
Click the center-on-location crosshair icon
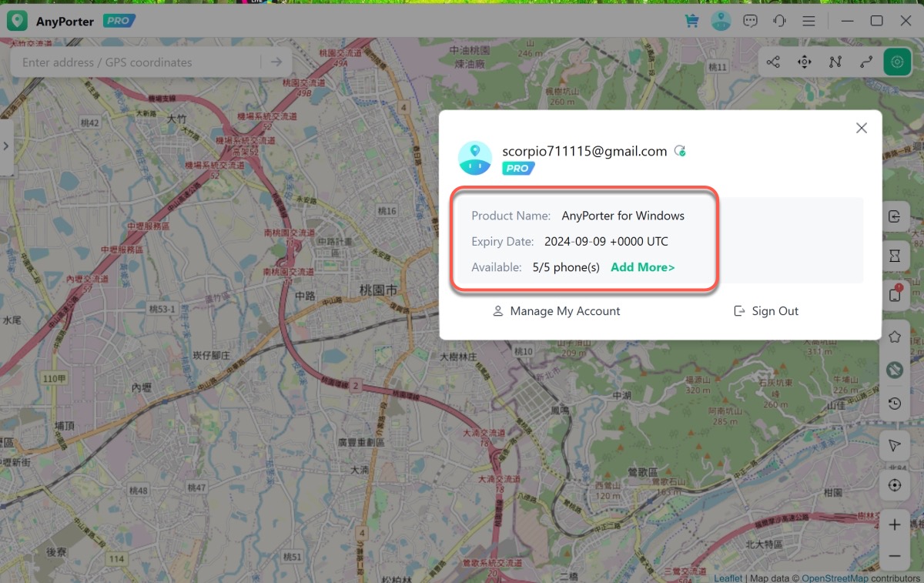tap(894, 485)
